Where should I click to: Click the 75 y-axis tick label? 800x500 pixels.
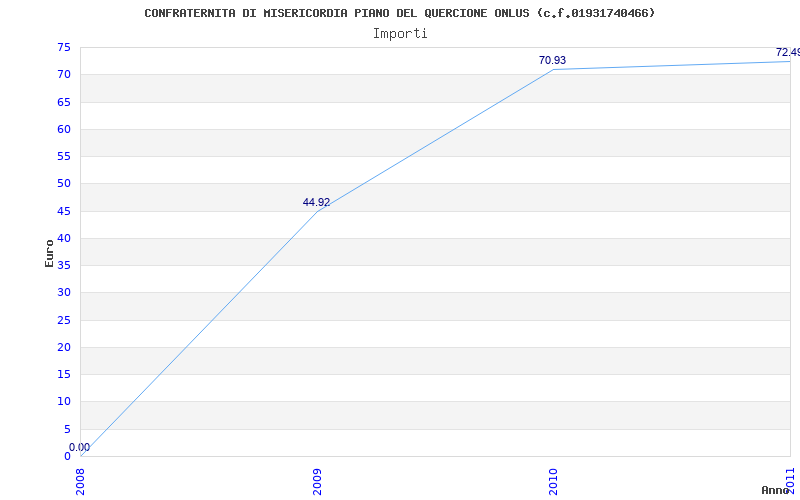pos(64,47)
